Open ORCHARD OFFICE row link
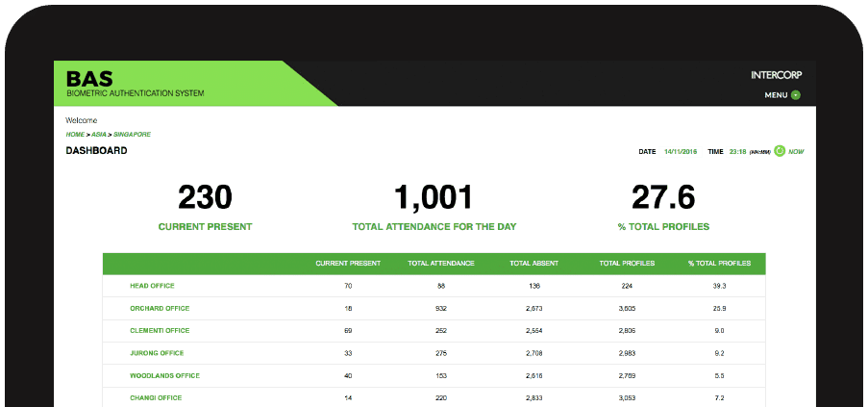This screenshot has width=868, height=407. (x=160, y=309)
